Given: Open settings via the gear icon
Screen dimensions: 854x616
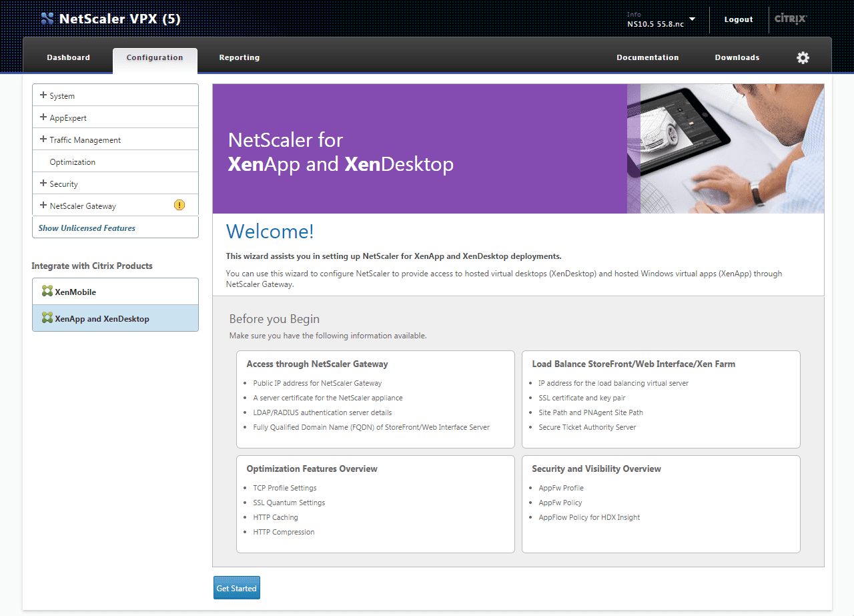Looking at the screenshot, I should point(803,57).
